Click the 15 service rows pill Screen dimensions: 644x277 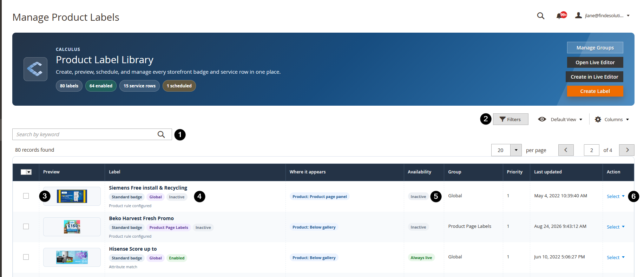(x=139, y=86)
